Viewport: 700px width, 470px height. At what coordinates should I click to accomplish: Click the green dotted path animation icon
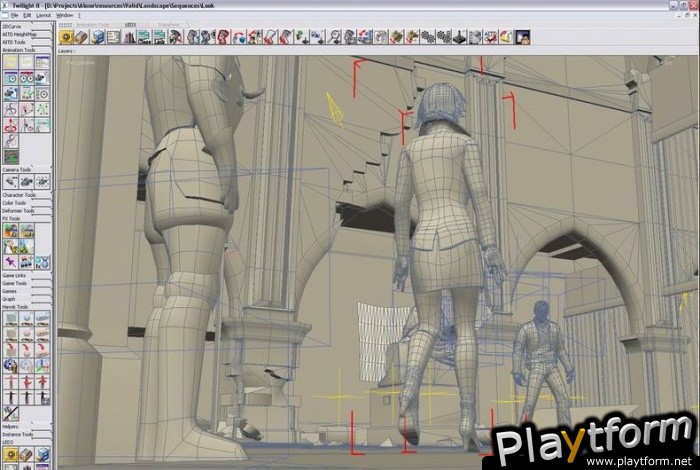point(42,109)
